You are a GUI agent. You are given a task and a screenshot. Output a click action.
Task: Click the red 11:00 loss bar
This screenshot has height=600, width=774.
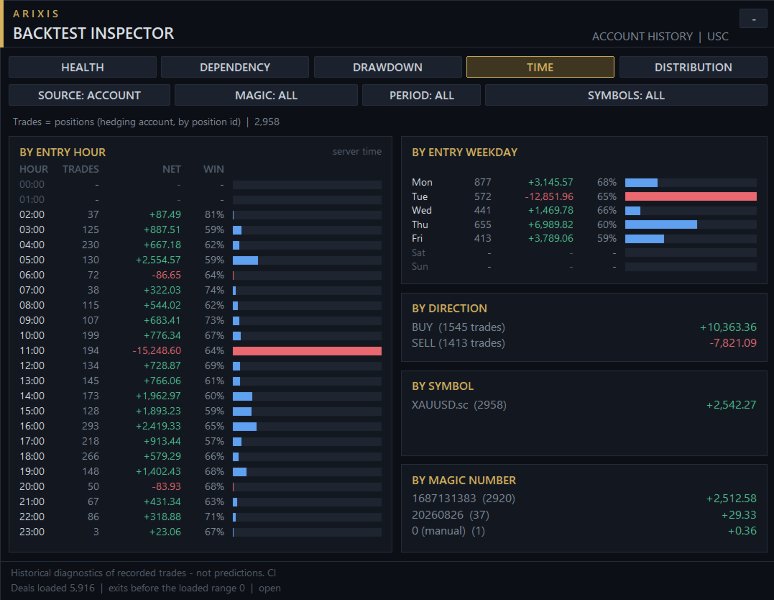pyautogui.click(x=307, y=351)
